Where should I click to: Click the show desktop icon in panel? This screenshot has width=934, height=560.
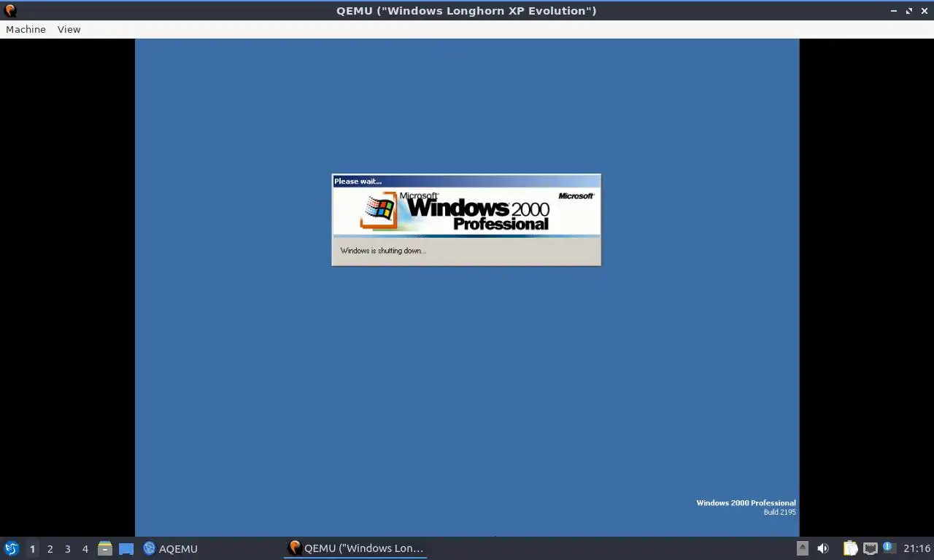(x=126, y=548)
